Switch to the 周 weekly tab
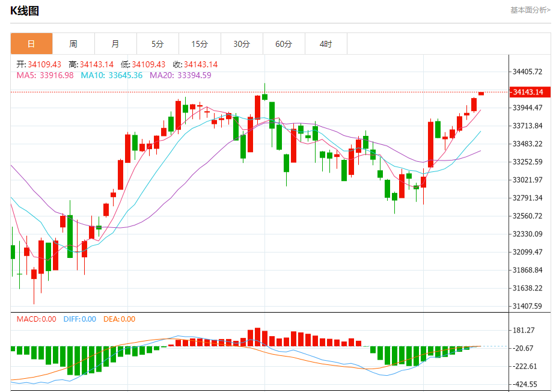The height and width of the screenshot is (392, 556). click(73, 44)
